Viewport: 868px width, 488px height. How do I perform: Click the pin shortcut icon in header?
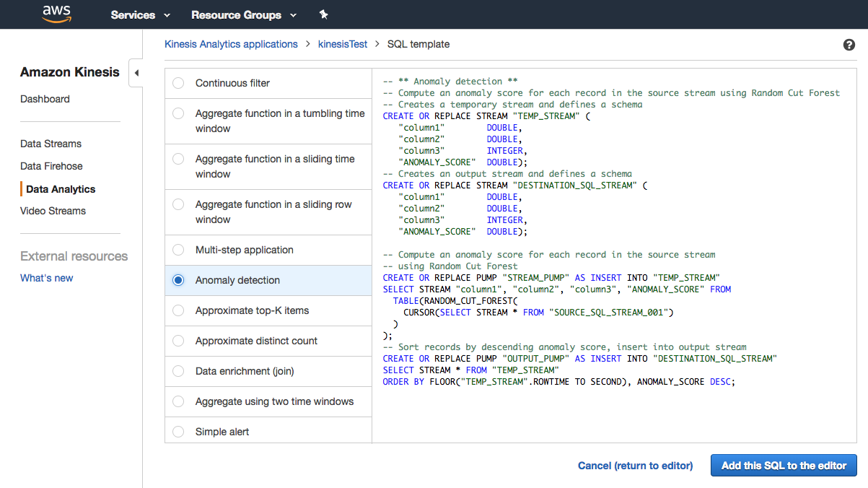pos(323,14)
